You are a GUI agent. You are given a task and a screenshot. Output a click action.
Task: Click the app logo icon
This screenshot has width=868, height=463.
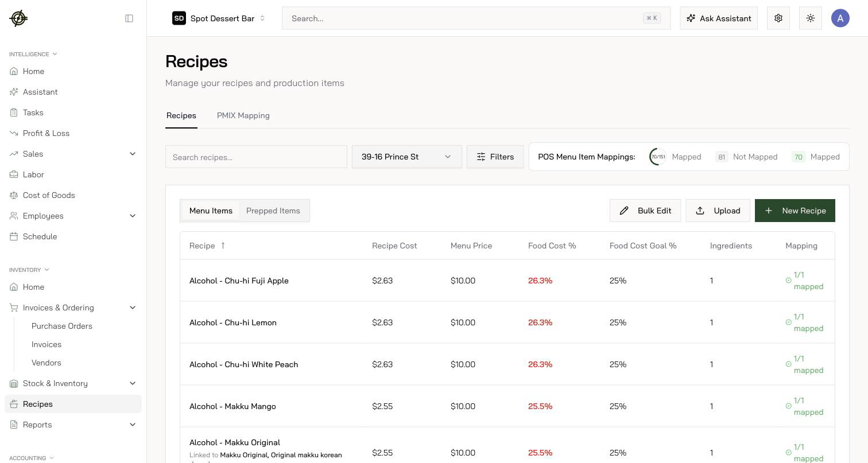pos(18,18)
